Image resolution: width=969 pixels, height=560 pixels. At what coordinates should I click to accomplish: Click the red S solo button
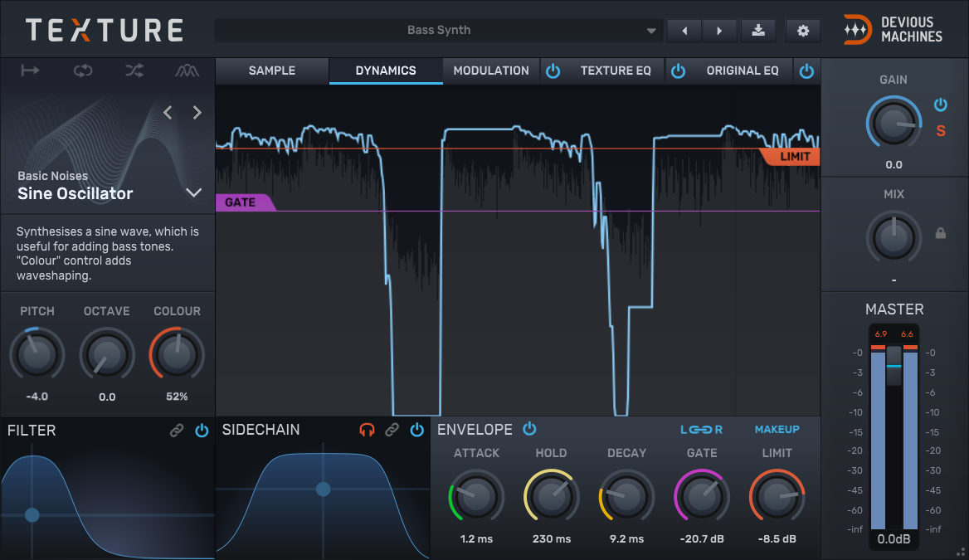pyautogui.click(x=941, y=131)
